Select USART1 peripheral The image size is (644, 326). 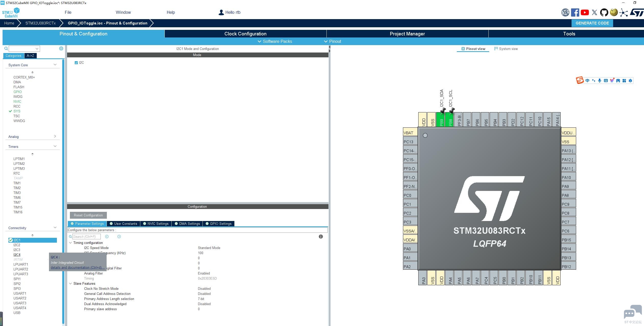[x=20, y=293]
